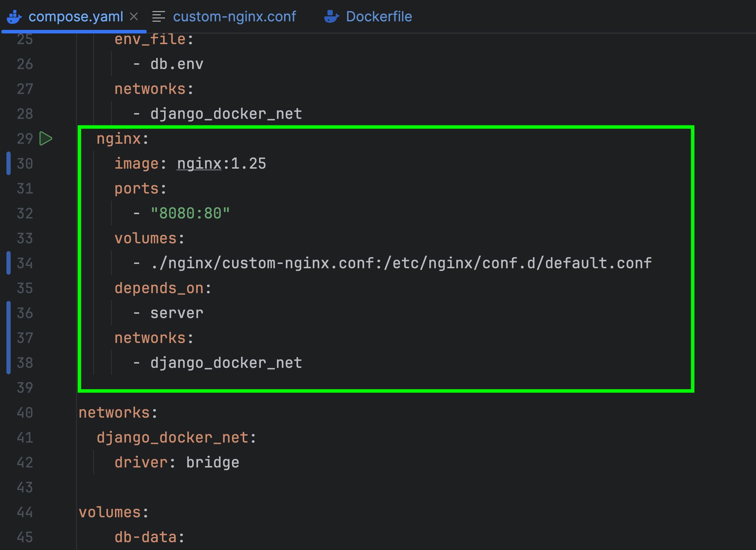Close the compose.yaml tab
The width and height of the screenshot is (756, 550).
(134, 16)
